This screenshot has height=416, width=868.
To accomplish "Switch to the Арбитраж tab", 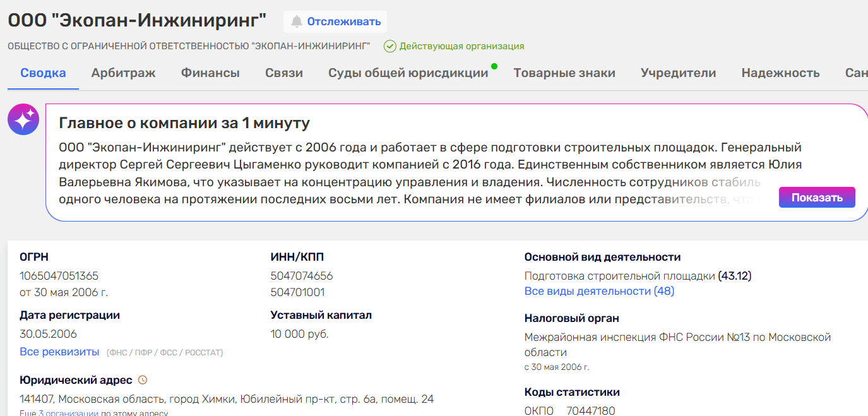I will [x=123, y=73].
